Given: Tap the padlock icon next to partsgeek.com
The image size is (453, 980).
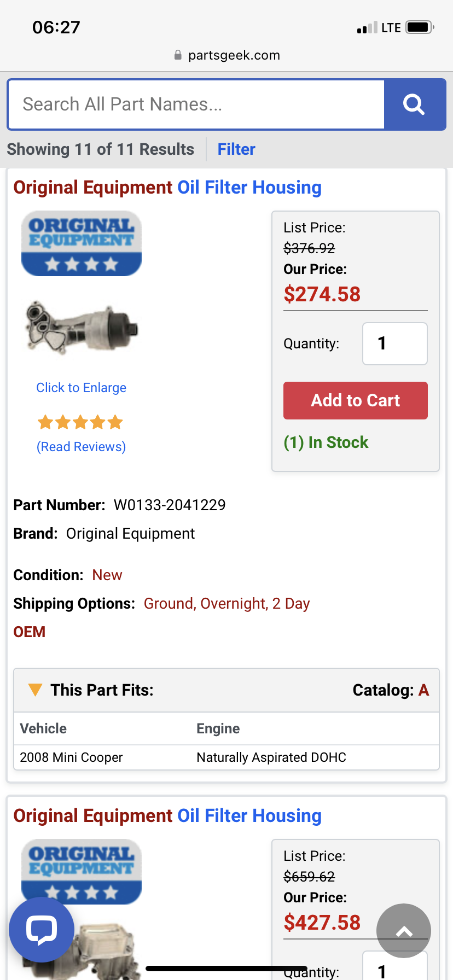Looking at the screenshot, I should (178, 55).
